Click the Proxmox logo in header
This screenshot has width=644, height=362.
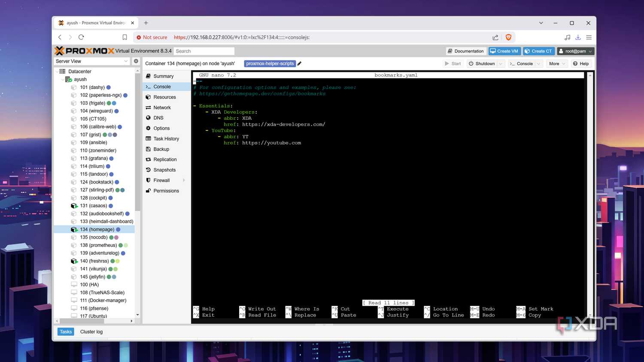pos(84,51)
